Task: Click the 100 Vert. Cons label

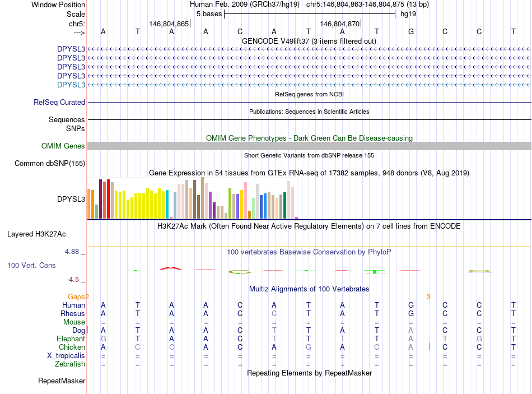Action: tap(31, 265)
